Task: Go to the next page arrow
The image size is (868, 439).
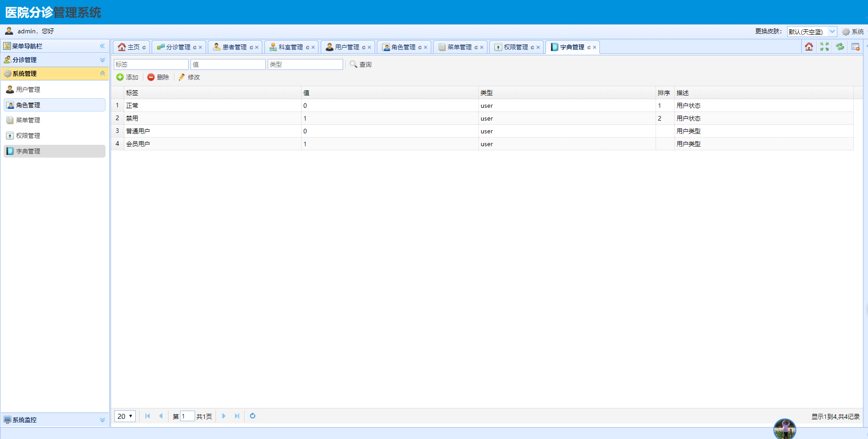Action: point(224,416)
